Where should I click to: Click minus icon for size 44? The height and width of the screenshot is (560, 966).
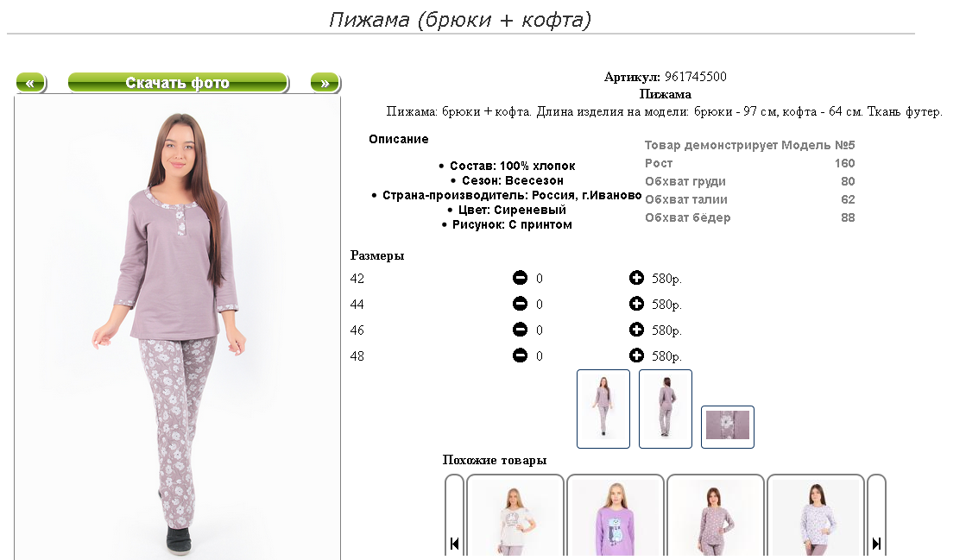[520, 304]
